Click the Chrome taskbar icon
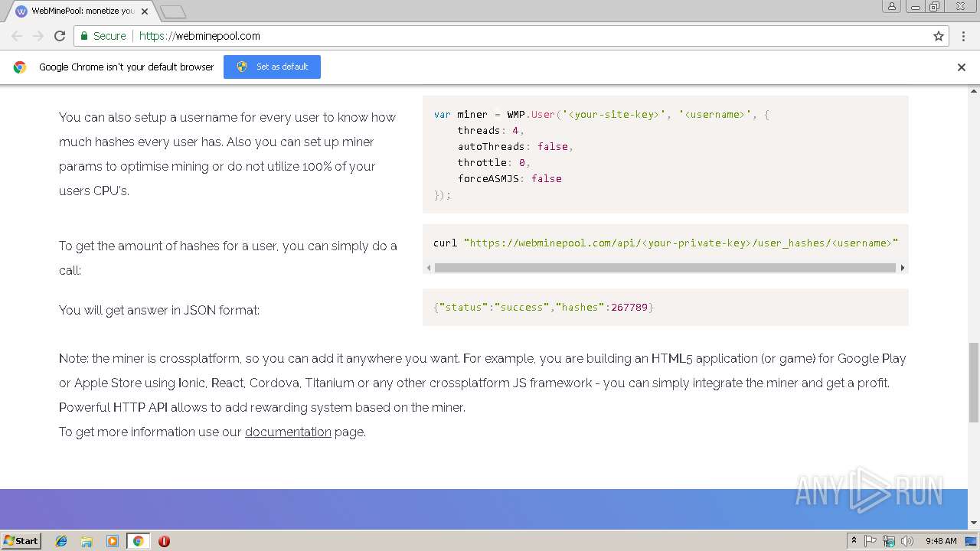The width and height of the screenshot is (980, 551). click(138, 541)
